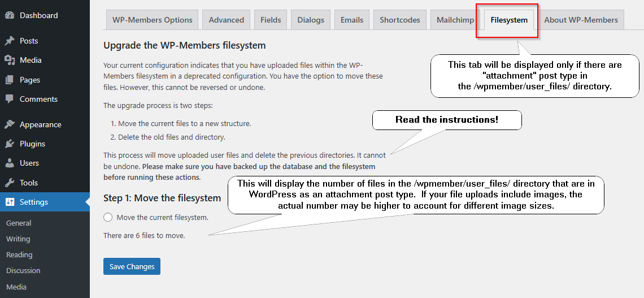The image size is (644, 298).
Task: Open the General settings submenu link
Action: [19, 223]
